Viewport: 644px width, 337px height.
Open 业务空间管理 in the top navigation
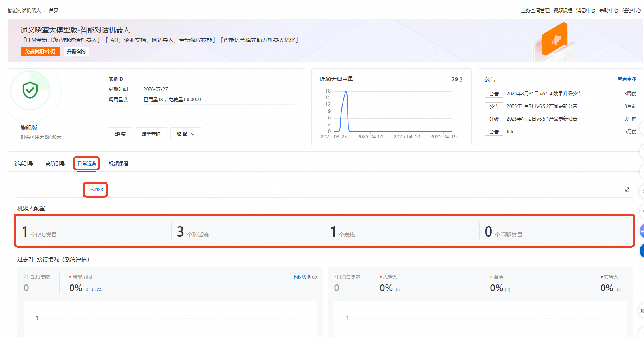tap(535, 11)
